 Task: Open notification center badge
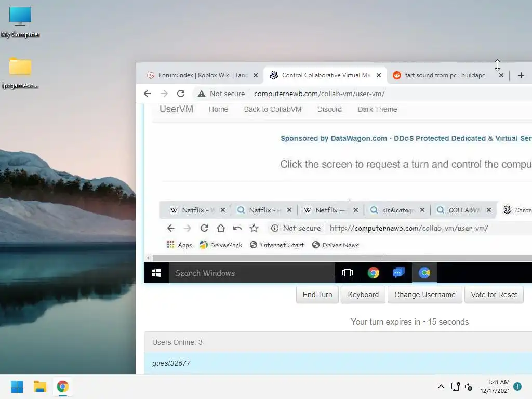517,387
